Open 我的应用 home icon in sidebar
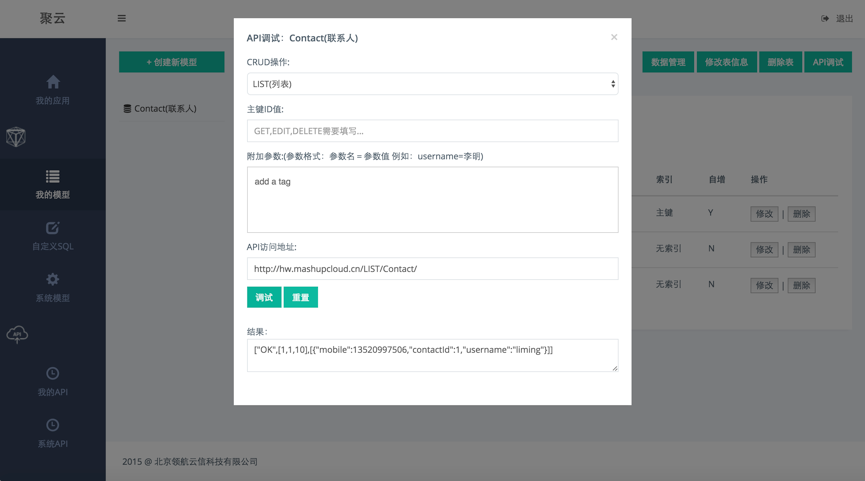 tap(53, 82)
